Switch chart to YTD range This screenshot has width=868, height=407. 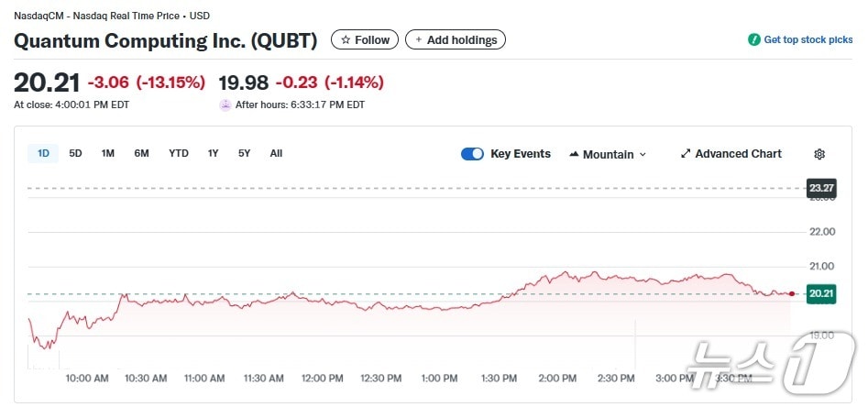(x=179, y=153)
